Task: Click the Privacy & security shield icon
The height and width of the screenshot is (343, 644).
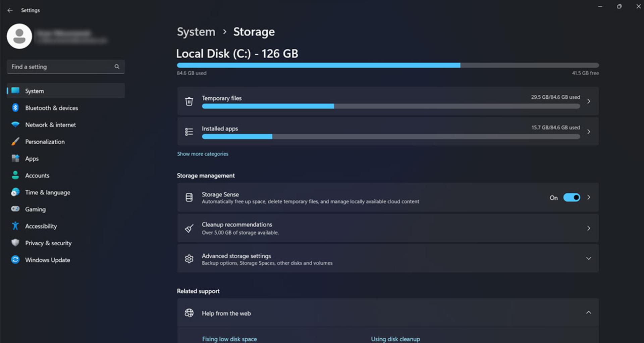Action: (15, 243)
